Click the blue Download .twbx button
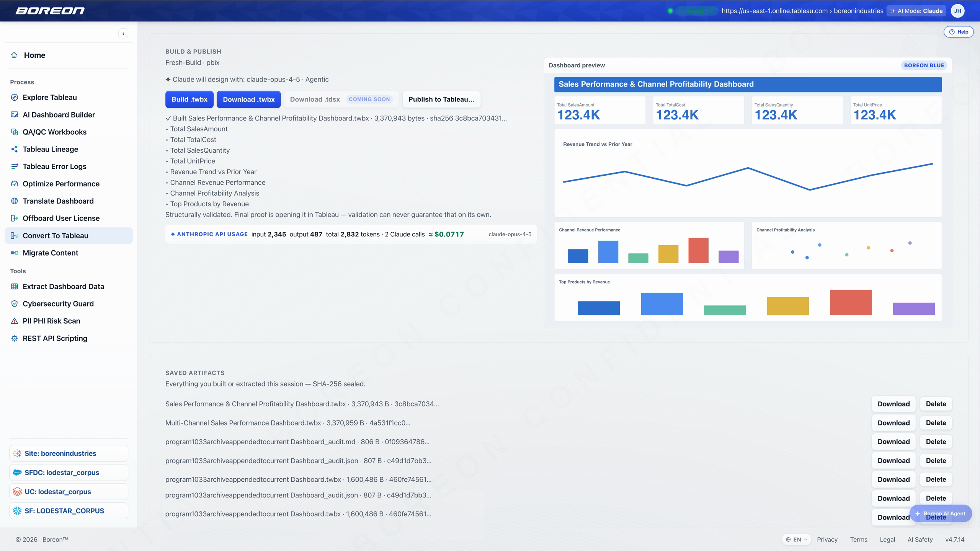The height and width of the screenshot is (551, 980). click(x=249, y=99)
